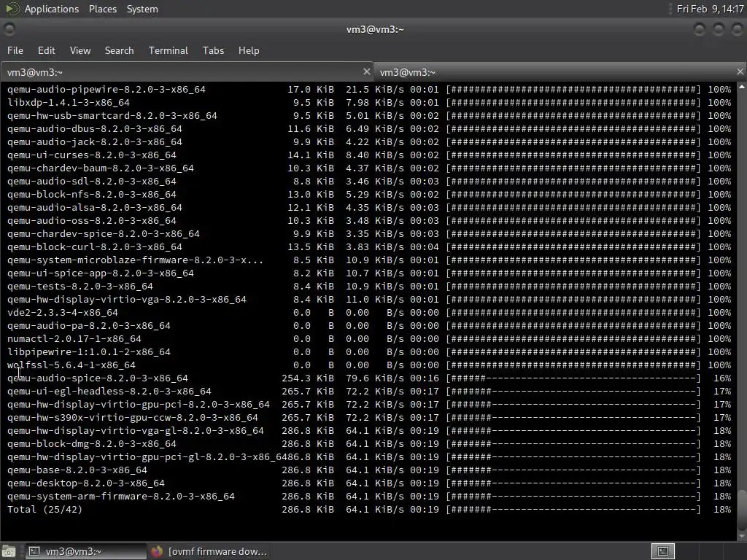The height and width of the screenshot is (560, 747).
Task: Click the show desktop icon in bottom panel
Action: [9, 551]
